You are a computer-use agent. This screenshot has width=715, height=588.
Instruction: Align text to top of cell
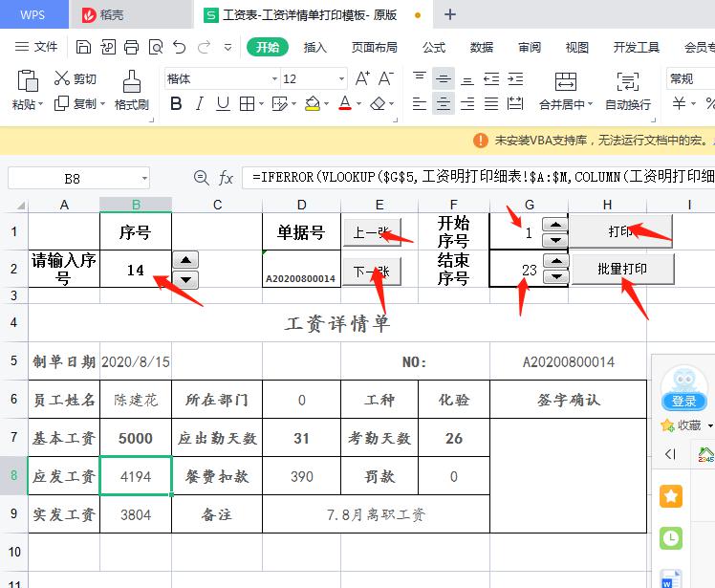420,76
